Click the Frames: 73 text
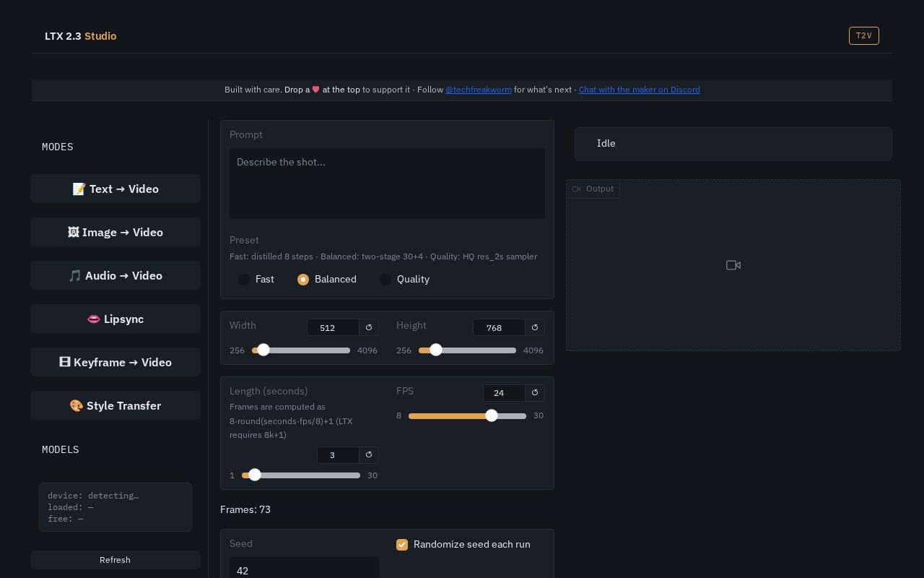Screen dimensions: 924x578 (245, 509)
